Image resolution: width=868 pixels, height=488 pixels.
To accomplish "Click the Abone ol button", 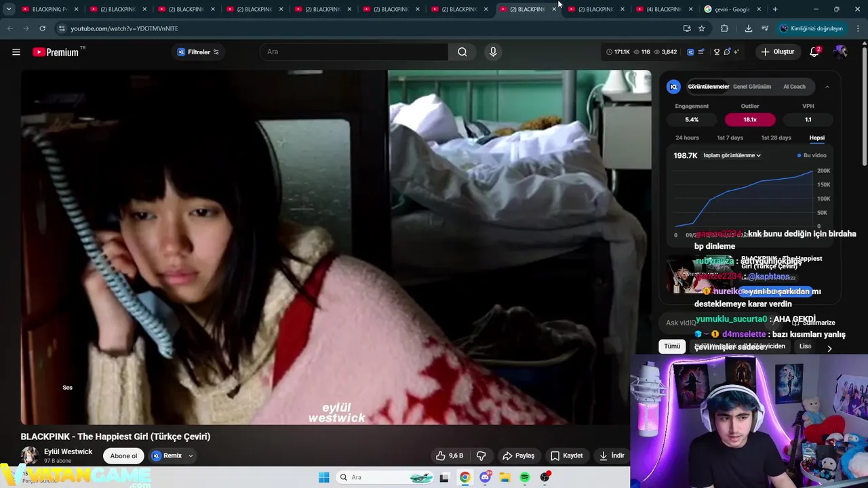I will (123, 455).
